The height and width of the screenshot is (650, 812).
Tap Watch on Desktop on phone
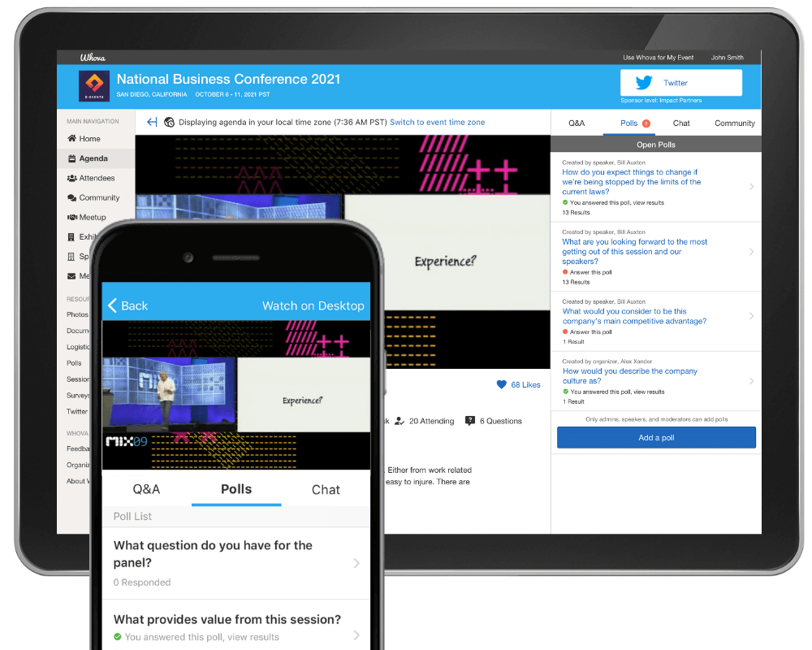(313, 305)
